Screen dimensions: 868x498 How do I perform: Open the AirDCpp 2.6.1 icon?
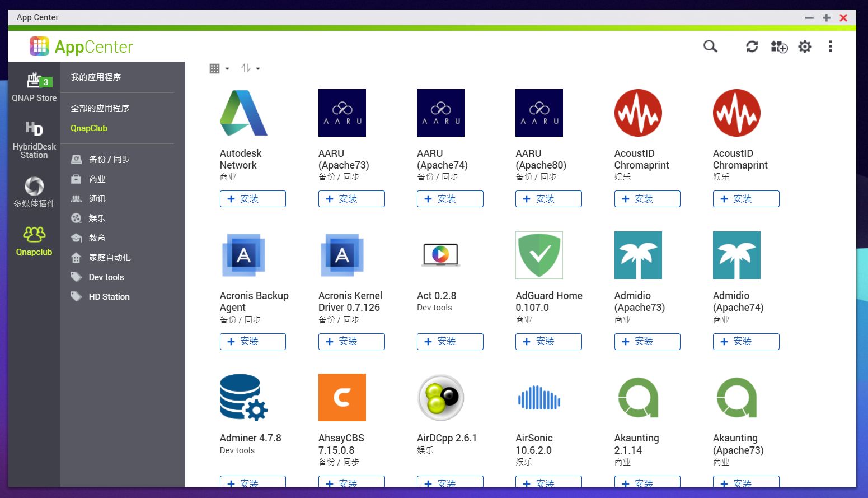click(440, 397)
